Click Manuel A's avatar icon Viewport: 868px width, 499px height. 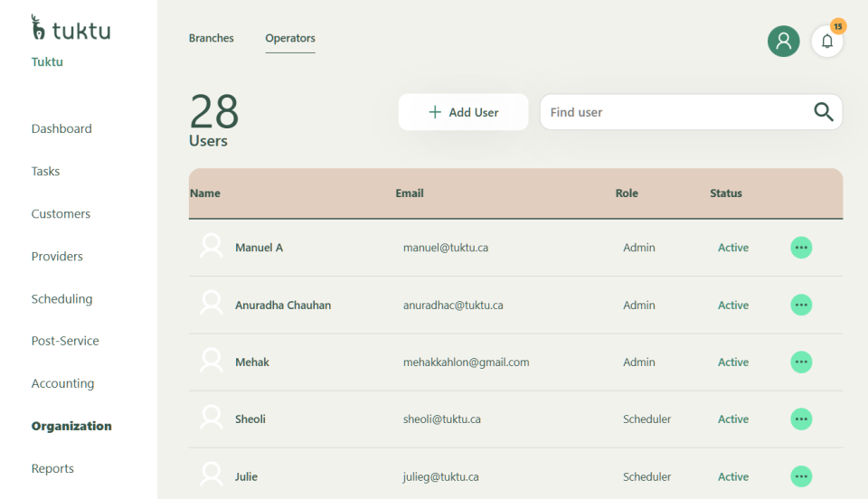click(212, 247)
